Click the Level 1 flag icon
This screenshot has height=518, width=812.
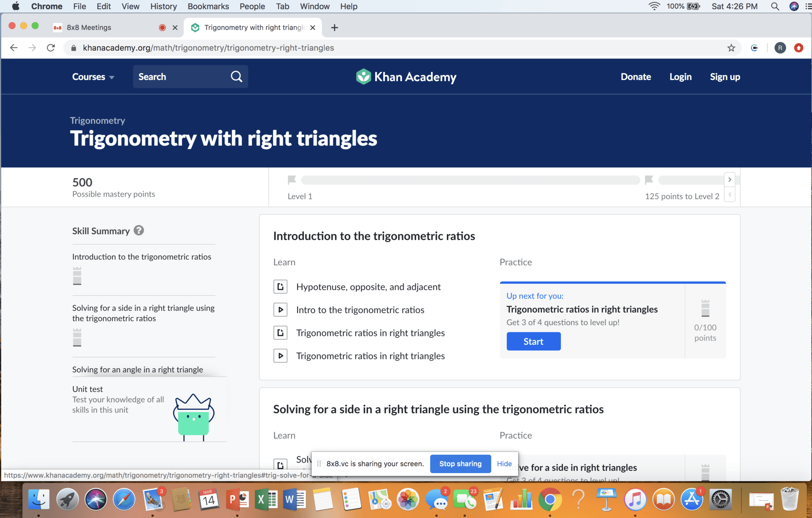tap(292, 179)
